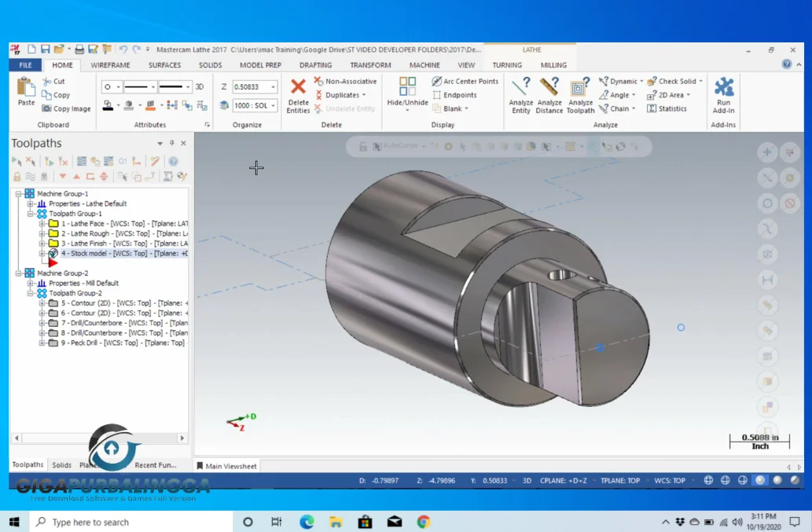This screenshot has width=812, height=532.
Task: Click the Toolpaths tree horizontal scrollbar right arrow
Action: [x=182, y=438]
